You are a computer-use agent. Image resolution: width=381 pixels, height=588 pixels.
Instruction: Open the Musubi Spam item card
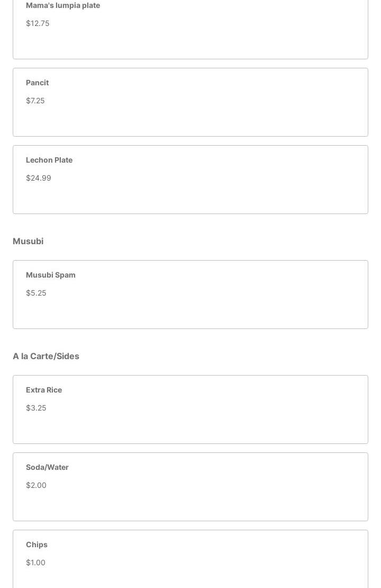[190, 295]
